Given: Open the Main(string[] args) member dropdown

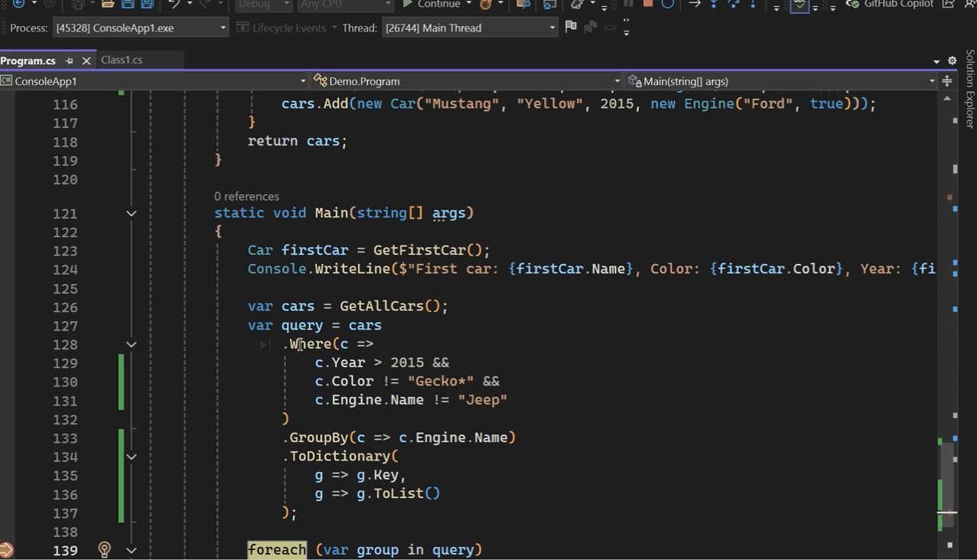Looking at the screenshot, I should 782,81.
